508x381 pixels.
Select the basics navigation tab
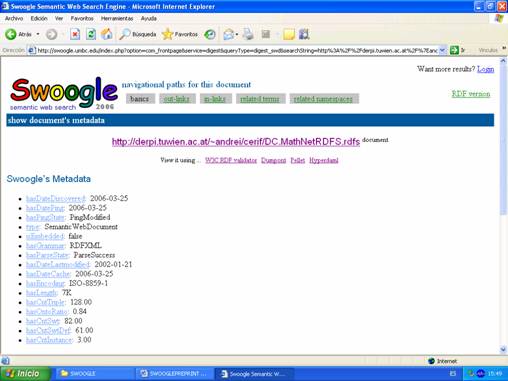[140, 99]
